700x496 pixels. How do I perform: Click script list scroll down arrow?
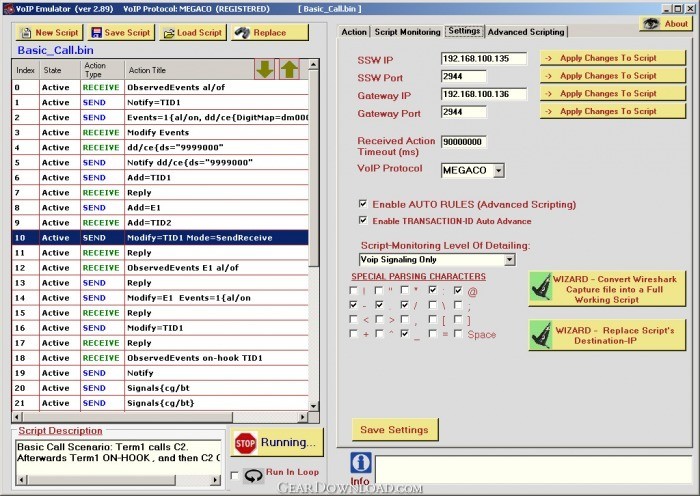[x=314, y=406]
